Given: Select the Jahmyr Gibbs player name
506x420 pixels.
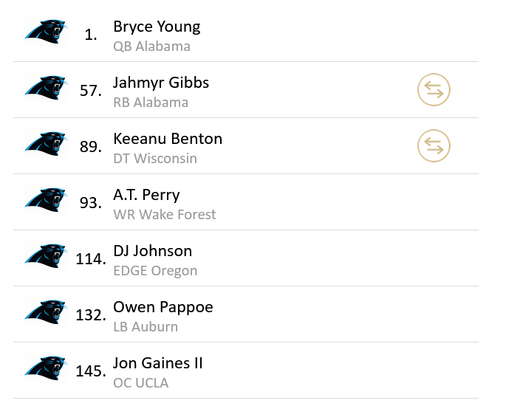Looking at the screenshot, I should pos(161,83).
